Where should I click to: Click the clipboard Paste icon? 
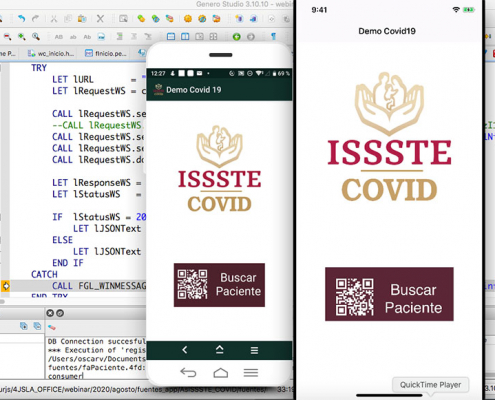point(82,19)
